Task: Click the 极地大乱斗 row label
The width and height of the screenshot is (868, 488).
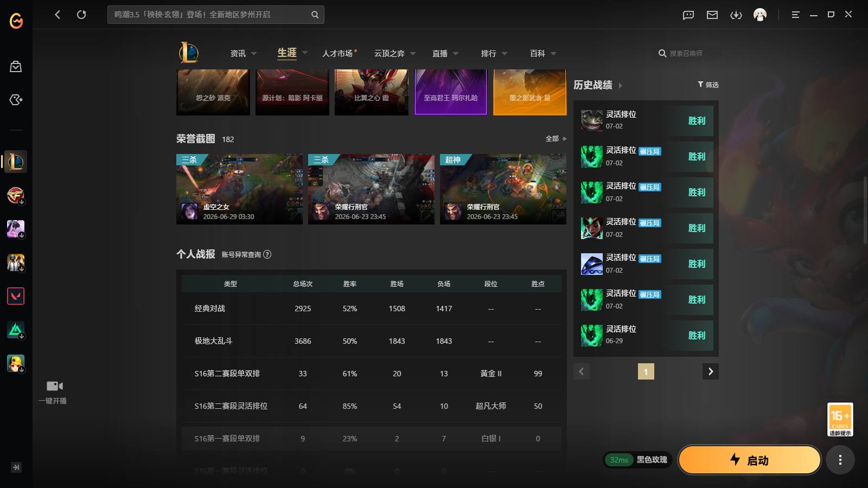Action: pos(213,341)
